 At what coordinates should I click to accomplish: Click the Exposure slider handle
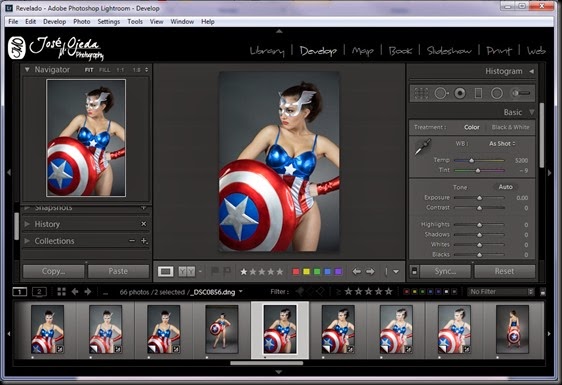[480, 198]
